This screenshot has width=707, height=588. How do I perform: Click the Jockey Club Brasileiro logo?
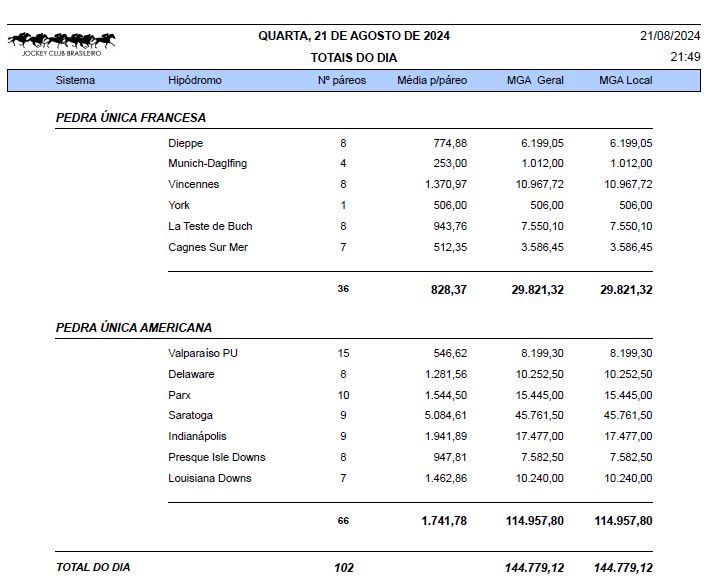62,44
